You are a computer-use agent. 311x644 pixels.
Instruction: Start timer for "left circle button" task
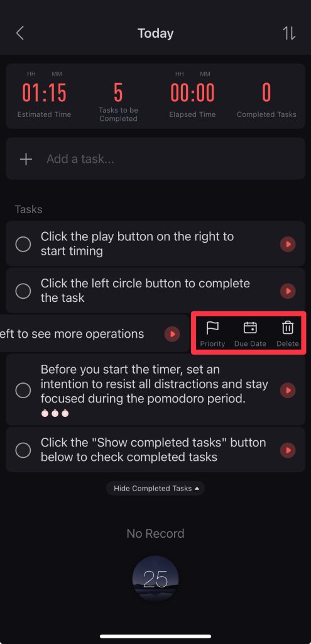pyautogui.click(x=288, y=291)
